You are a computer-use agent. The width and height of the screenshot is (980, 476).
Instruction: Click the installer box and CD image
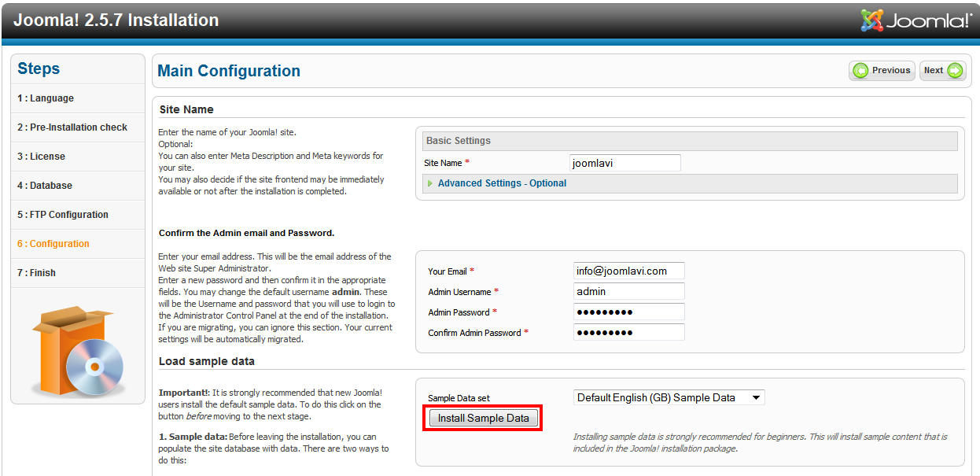pyautogui.click(x=78, y=351)
